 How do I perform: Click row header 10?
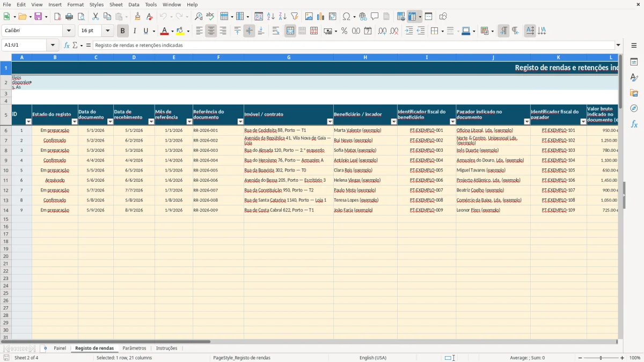[6, 170]
